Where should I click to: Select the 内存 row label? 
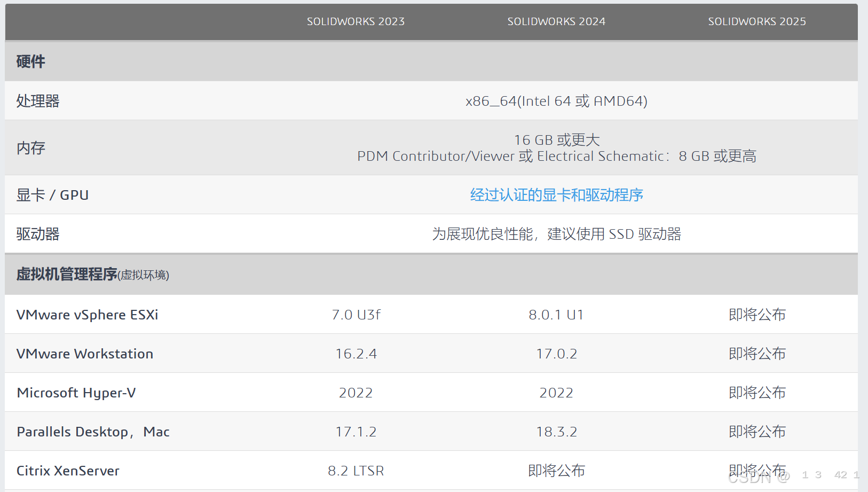coord(30,148)
